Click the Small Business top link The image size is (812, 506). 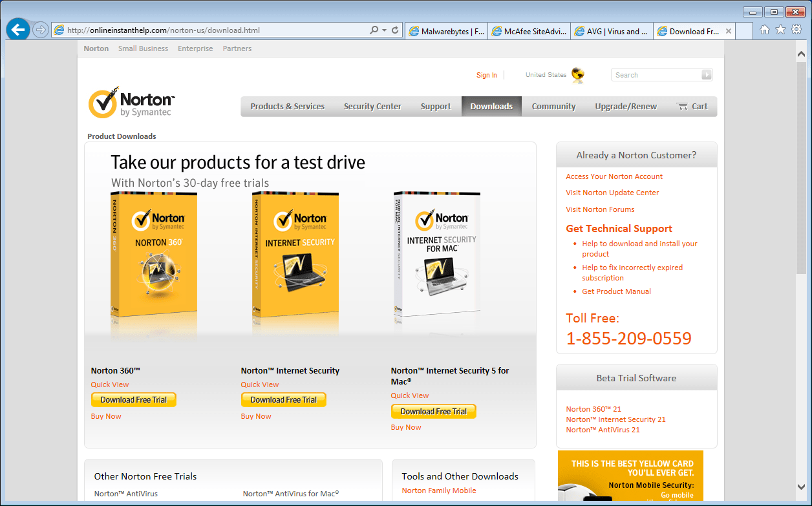pyautogui.click(x=143, y=48)
